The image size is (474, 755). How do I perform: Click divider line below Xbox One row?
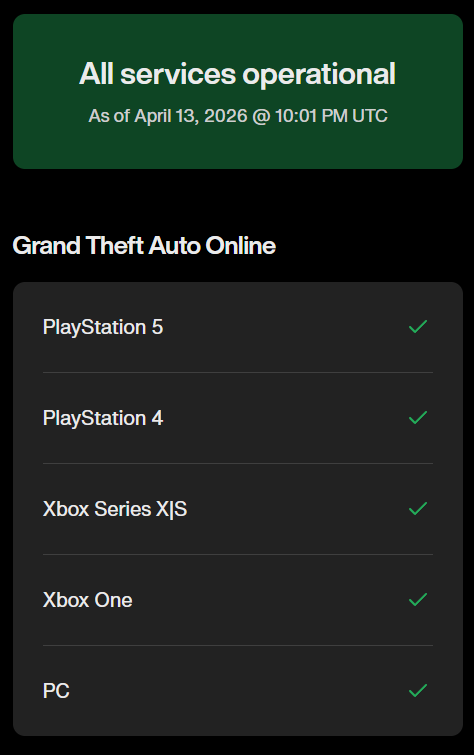[x=238, y=645]
